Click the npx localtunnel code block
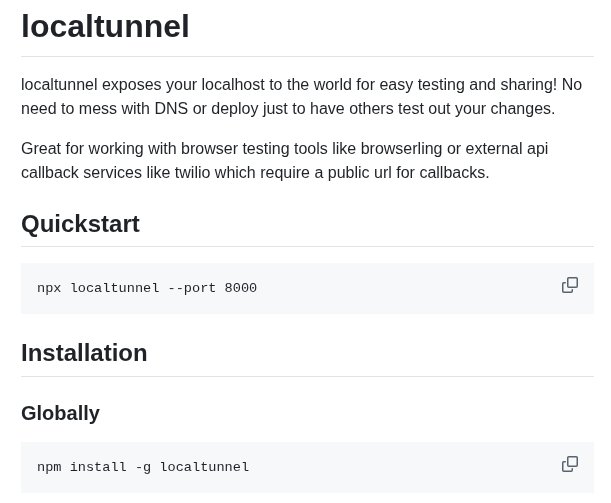Image resolution: width=611 pixels, height=503 pixels. coord(307,288)
